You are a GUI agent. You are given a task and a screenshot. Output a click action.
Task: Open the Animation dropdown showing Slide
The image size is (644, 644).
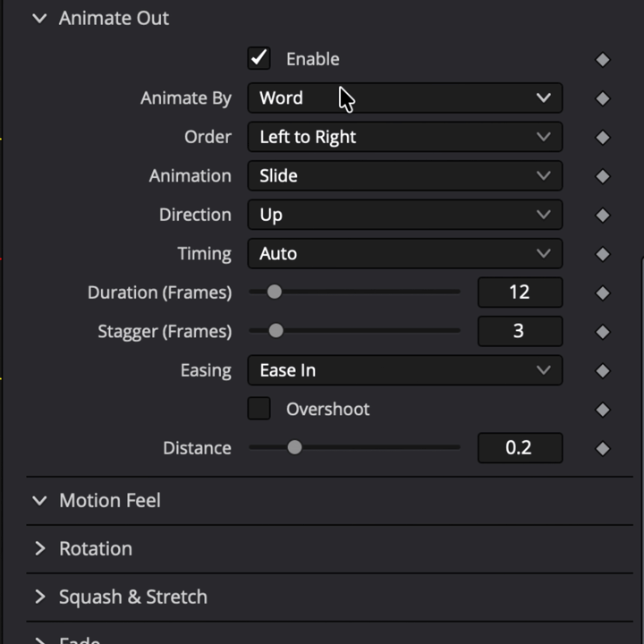(405, 176)
